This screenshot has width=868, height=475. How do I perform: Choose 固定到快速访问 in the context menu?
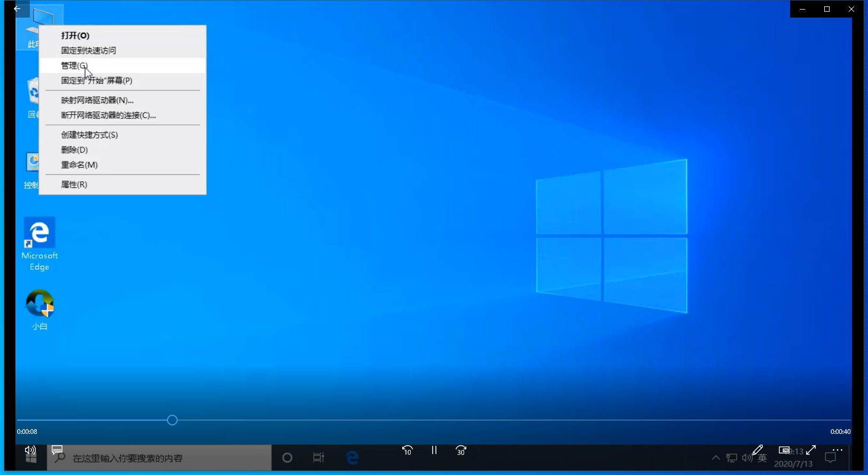click(x=123, y=50)
